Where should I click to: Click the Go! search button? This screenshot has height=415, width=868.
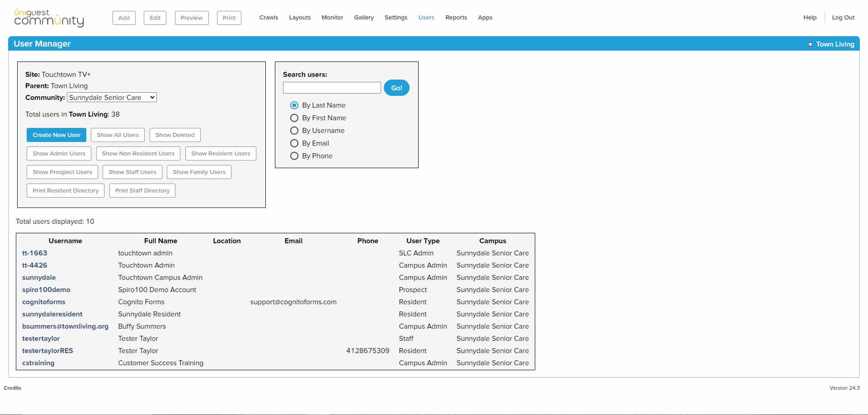(396, 88)
